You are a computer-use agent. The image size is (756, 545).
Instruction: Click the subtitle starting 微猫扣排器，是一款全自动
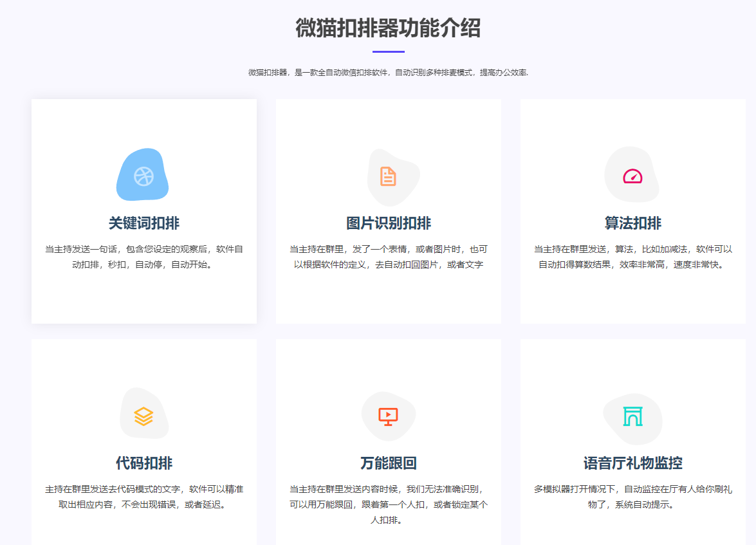point(388,72)
